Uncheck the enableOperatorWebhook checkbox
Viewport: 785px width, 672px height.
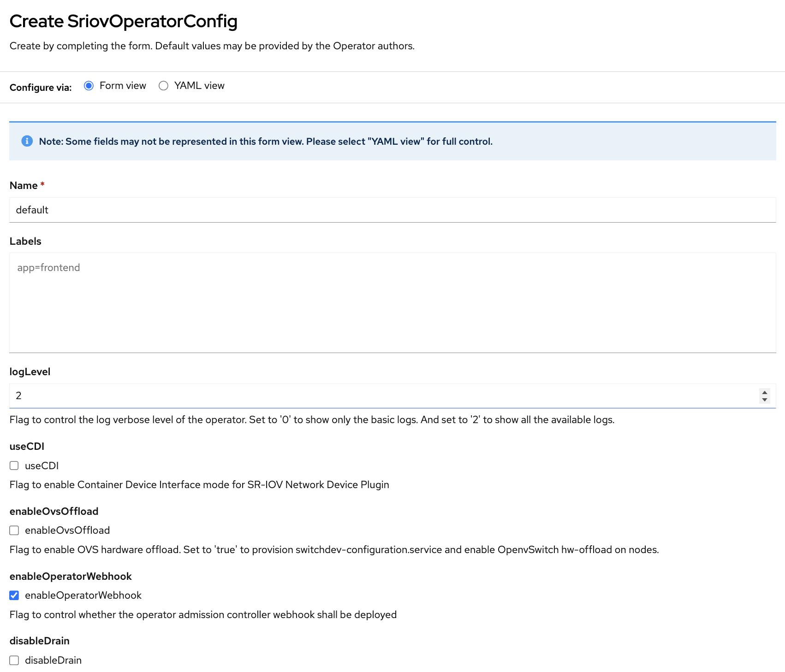(x=14, y=595)
